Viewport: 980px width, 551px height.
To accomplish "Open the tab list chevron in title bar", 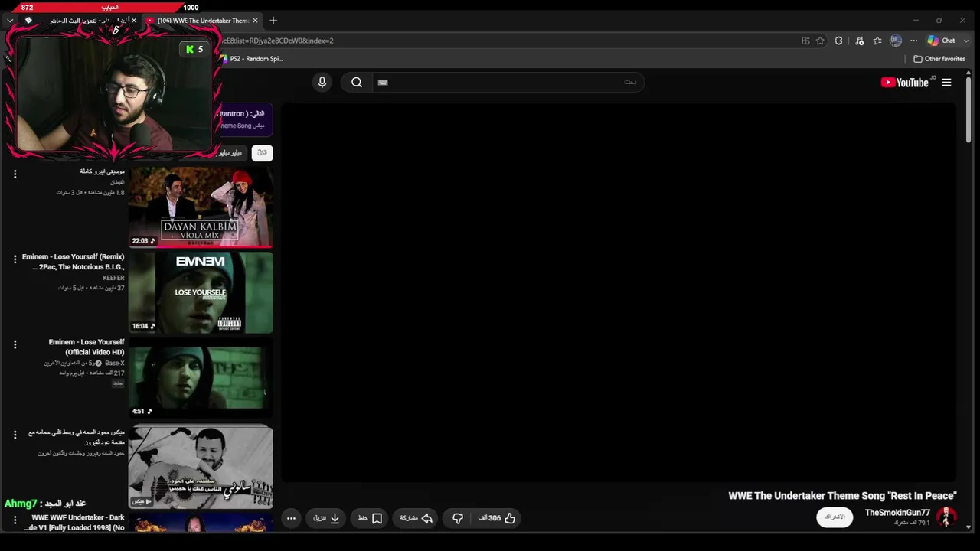I will (x=10, y=21).
